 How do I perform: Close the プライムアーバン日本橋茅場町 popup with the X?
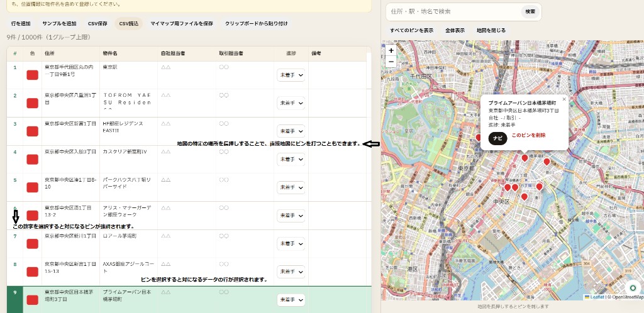[564, 99]
